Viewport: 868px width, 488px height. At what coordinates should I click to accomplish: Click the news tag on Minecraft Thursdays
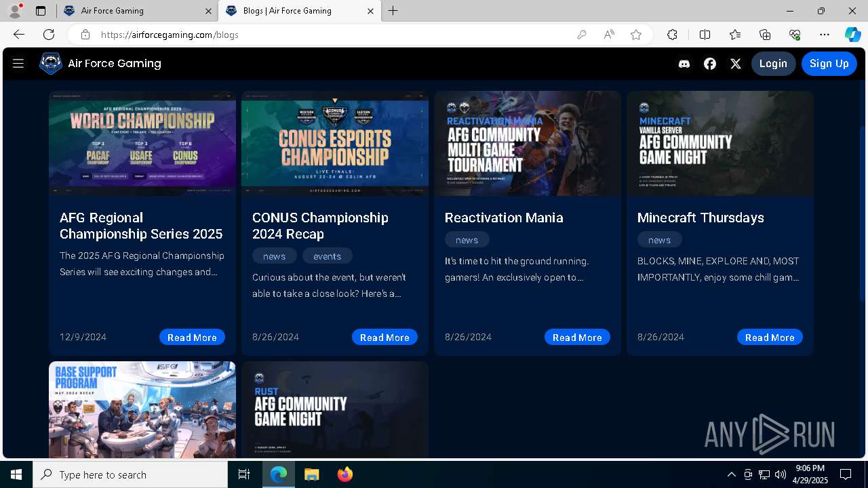click(660, 240)
